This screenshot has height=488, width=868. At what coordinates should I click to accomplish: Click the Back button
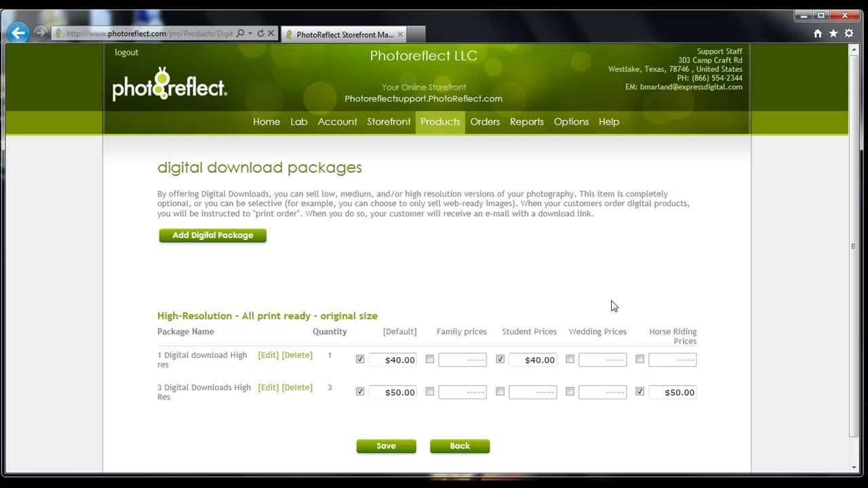460,446
